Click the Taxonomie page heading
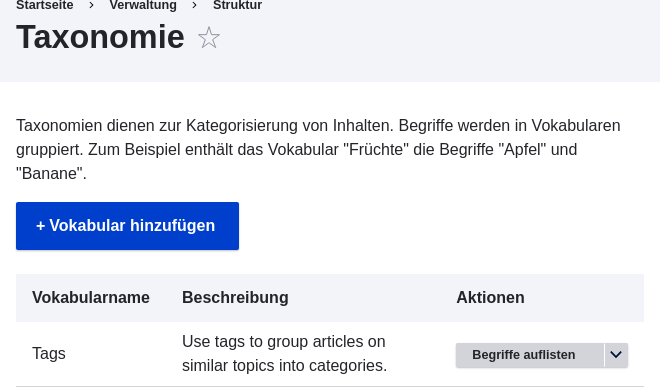The image size is (660, 387). 100,37
